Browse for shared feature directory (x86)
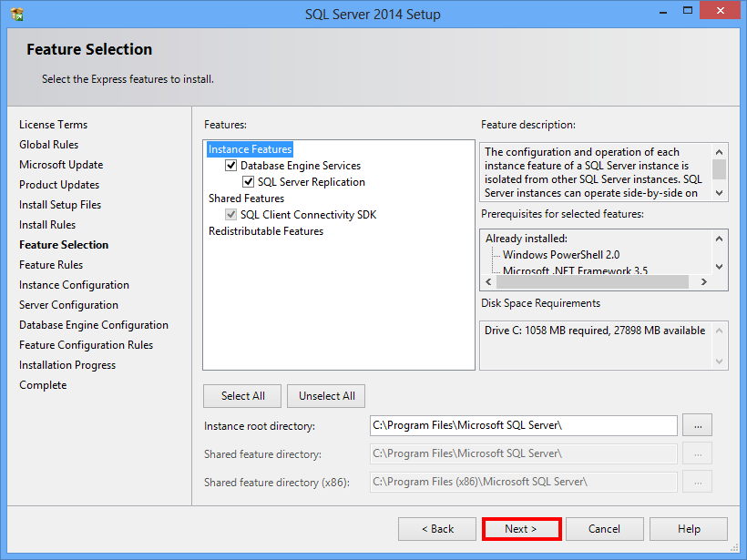This screenshot has width=747, height=560. [x=698, y=482]
